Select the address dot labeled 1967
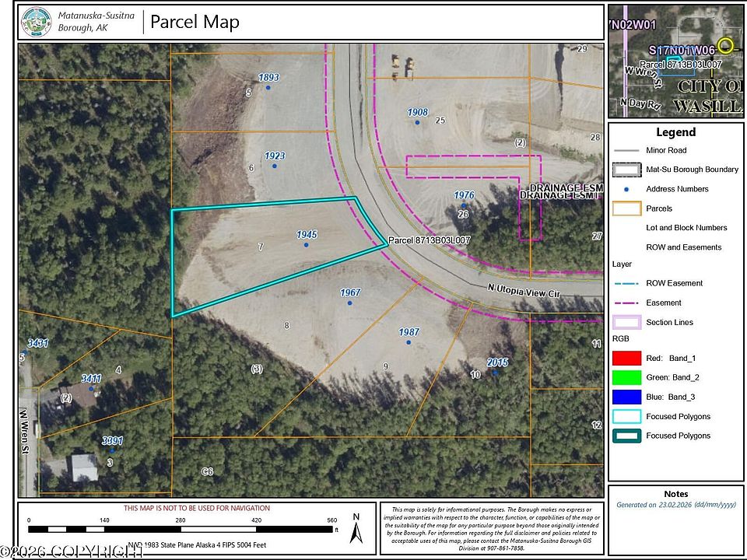 tap(349, 303)
